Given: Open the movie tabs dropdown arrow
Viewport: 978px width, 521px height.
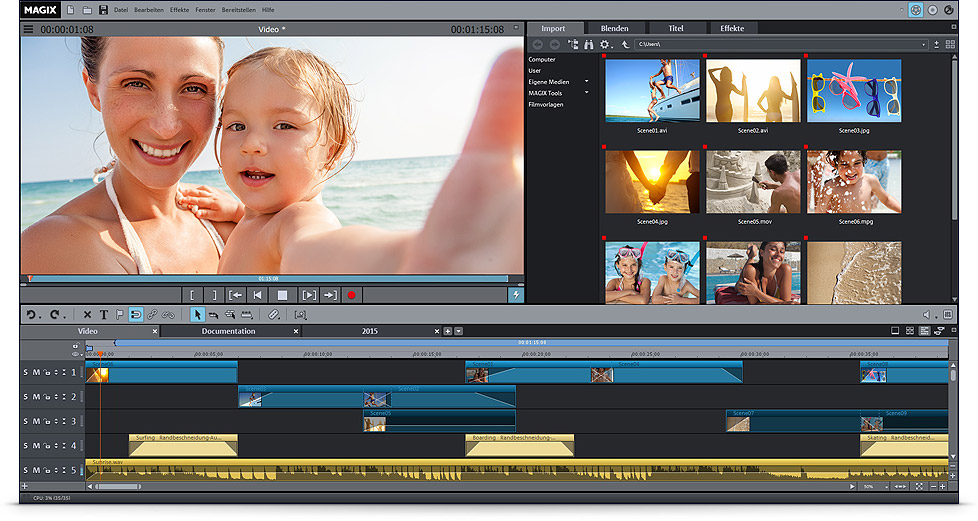Looking at the screenshot, I should [458, 331].
